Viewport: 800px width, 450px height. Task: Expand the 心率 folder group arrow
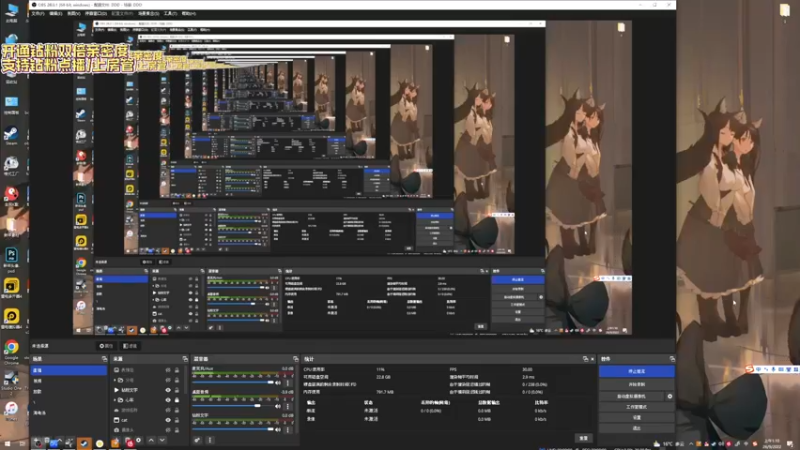point(114,400)
